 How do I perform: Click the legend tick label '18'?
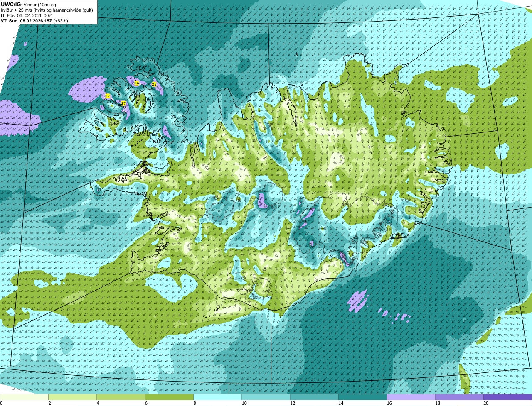coord(438,403)
